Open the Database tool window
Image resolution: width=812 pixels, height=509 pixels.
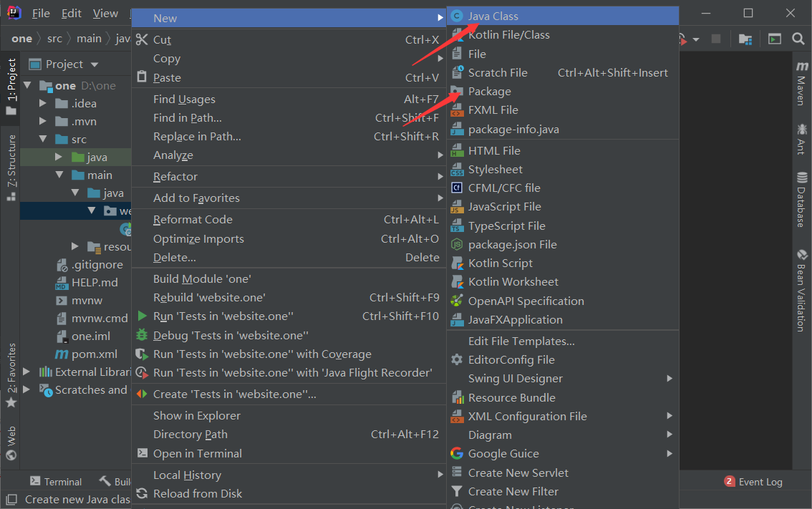pos(801,199)
